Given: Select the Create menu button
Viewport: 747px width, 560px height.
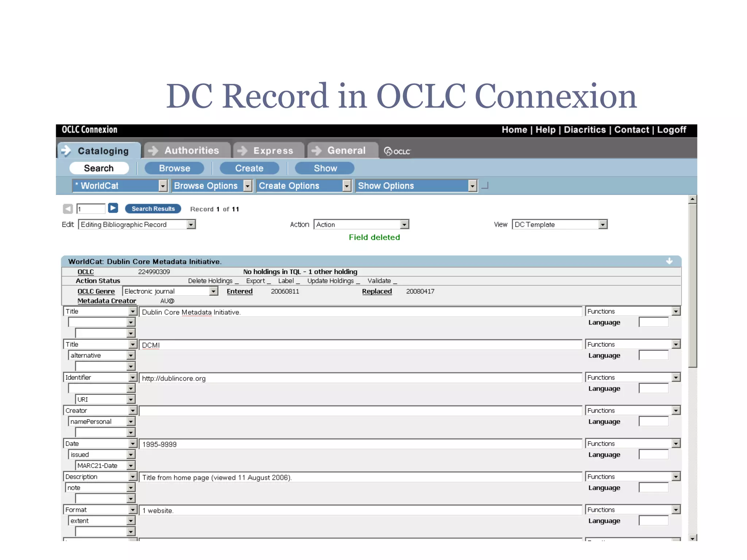Looking at the screenshot, I should (249, 168).
